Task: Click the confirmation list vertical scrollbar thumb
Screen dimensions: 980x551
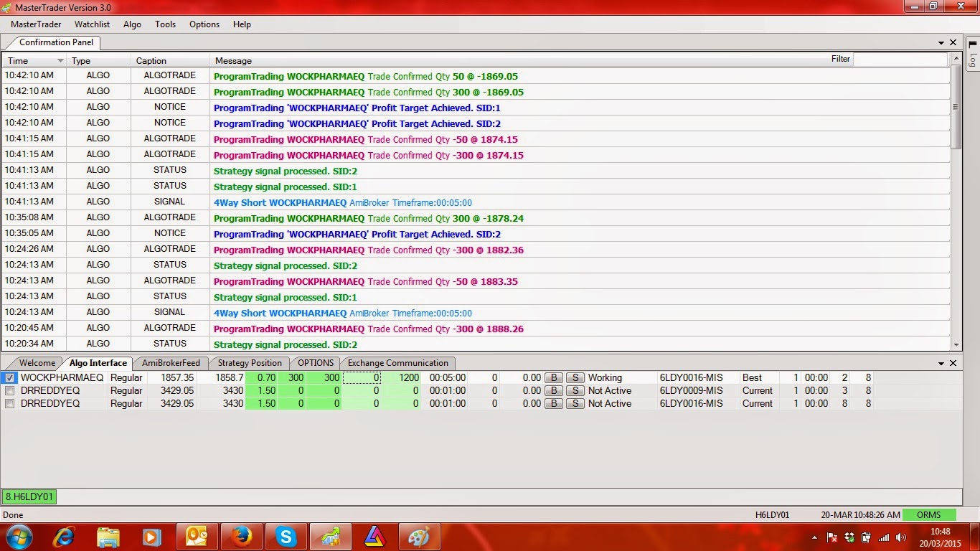Action: coord(956,107)
